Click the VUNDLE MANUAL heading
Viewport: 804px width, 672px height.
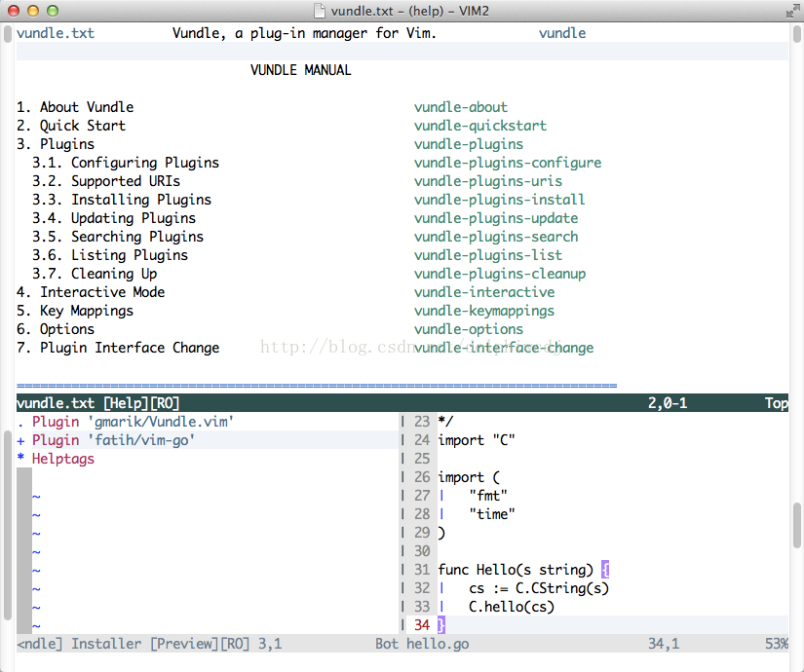300,70
